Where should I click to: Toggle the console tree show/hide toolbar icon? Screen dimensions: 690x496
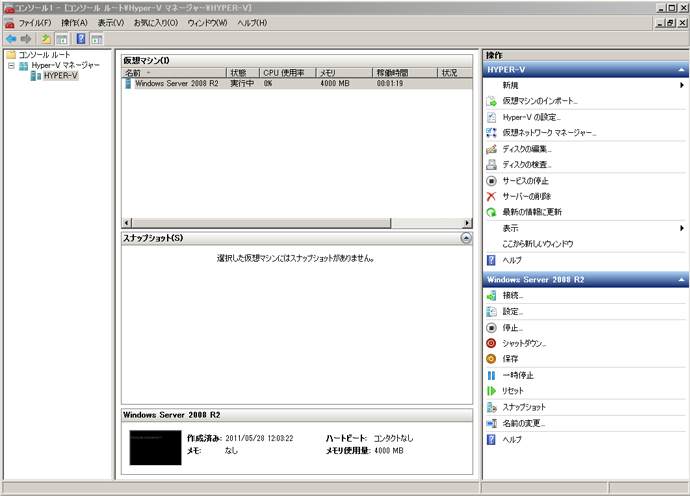pyautogui.click(x=62, y=39)
